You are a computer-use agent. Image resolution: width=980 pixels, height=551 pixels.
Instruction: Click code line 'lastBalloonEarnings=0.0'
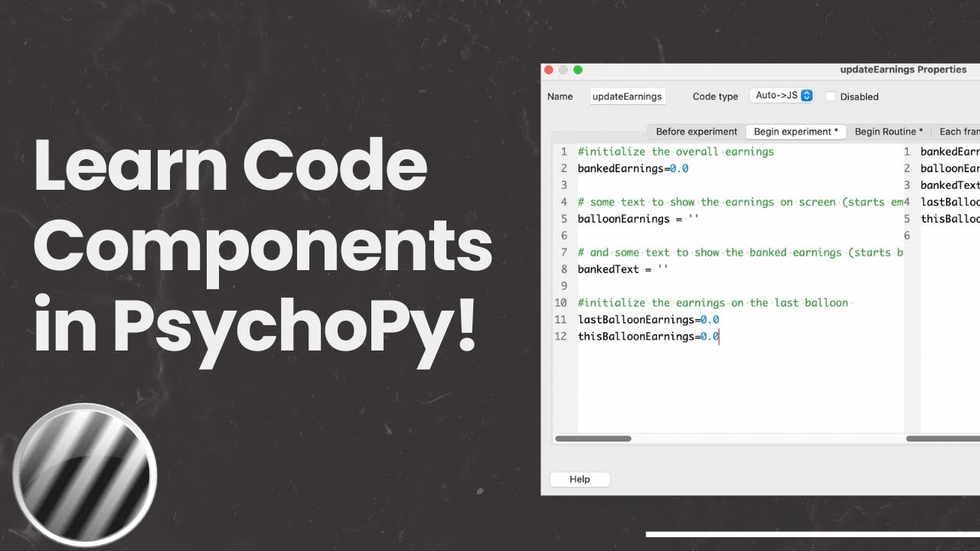click(648, 320)
